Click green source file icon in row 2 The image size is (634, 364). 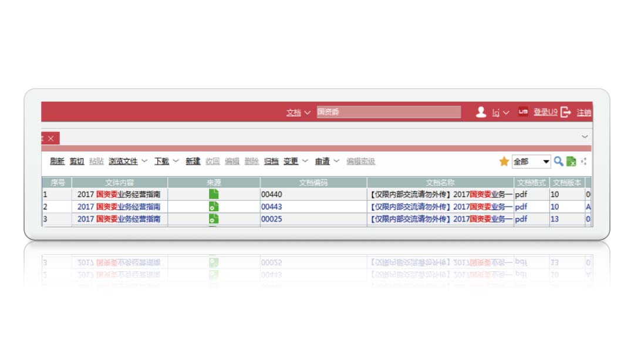(x=214, y=206)
